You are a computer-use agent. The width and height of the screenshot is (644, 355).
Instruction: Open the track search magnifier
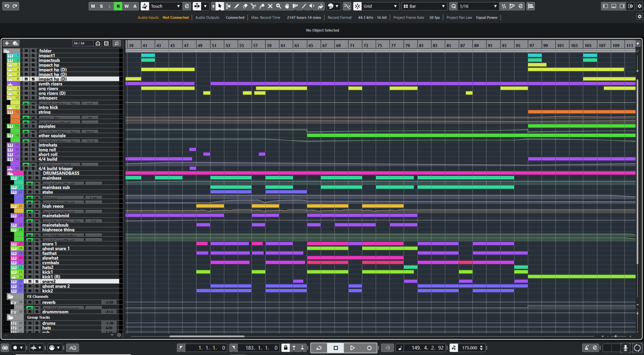pos(117,43)
